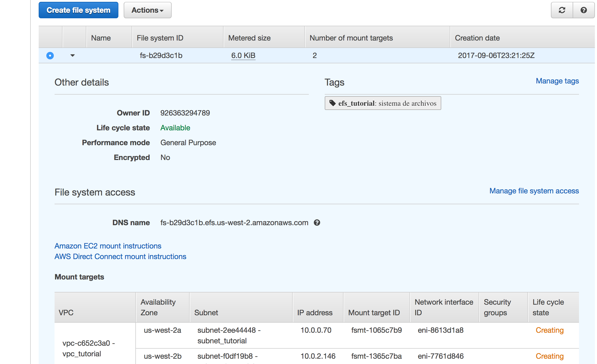Click the efs_tutorial tag icon
The image size is (597, 364).
[332, 103]
